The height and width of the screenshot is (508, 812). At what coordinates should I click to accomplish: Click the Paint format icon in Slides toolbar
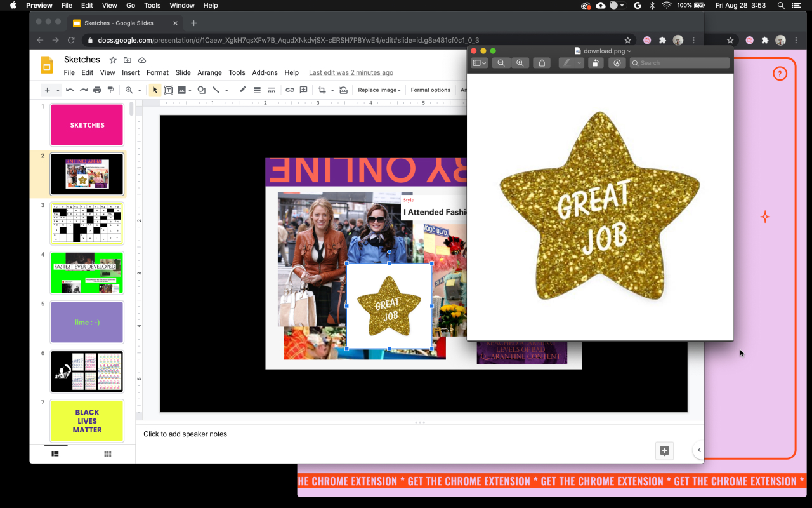click(111, 90)
